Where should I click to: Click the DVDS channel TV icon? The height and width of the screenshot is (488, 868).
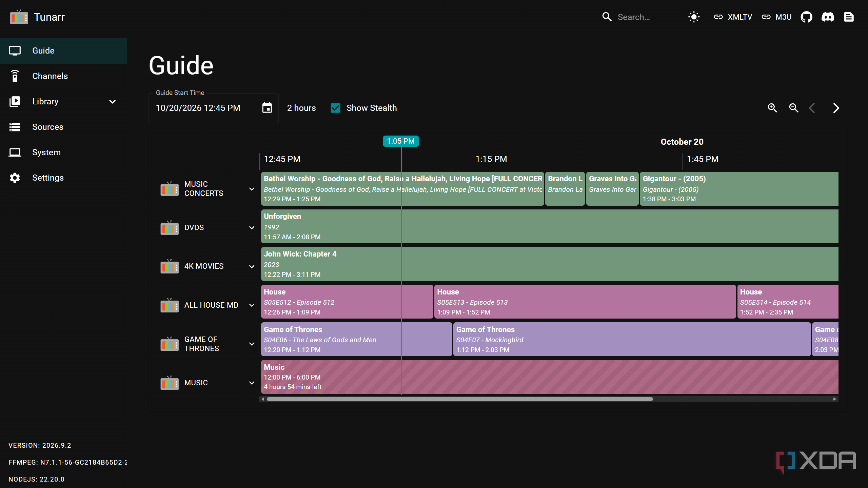pos(170,228)
